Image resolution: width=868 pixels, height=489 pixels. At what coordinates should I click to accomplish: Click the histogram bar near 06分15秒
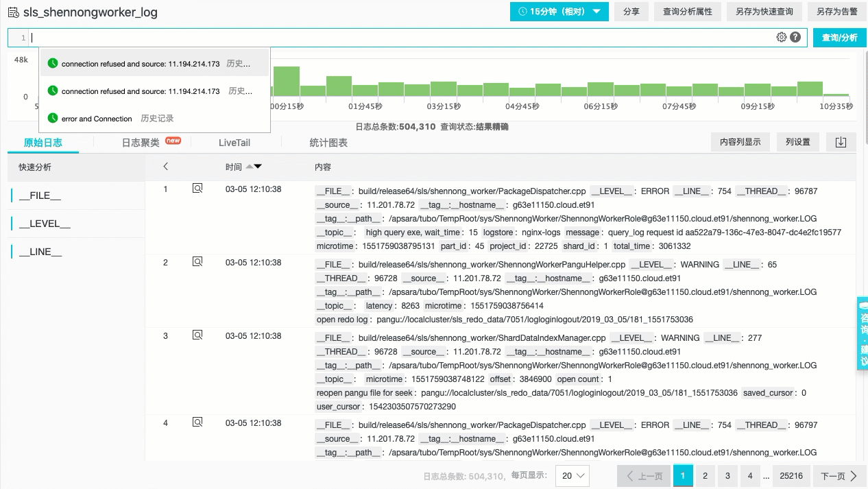coord(600,89)
